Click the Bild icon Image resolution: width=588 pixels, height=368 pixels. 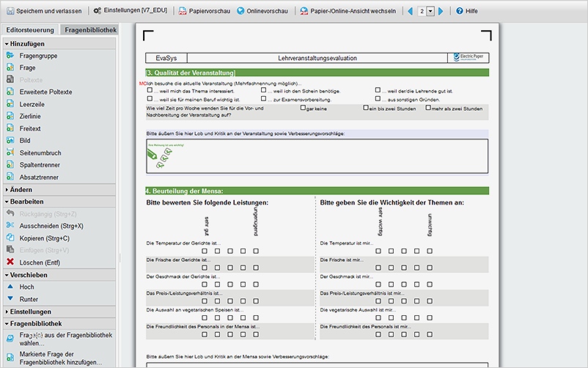point(10,140)
